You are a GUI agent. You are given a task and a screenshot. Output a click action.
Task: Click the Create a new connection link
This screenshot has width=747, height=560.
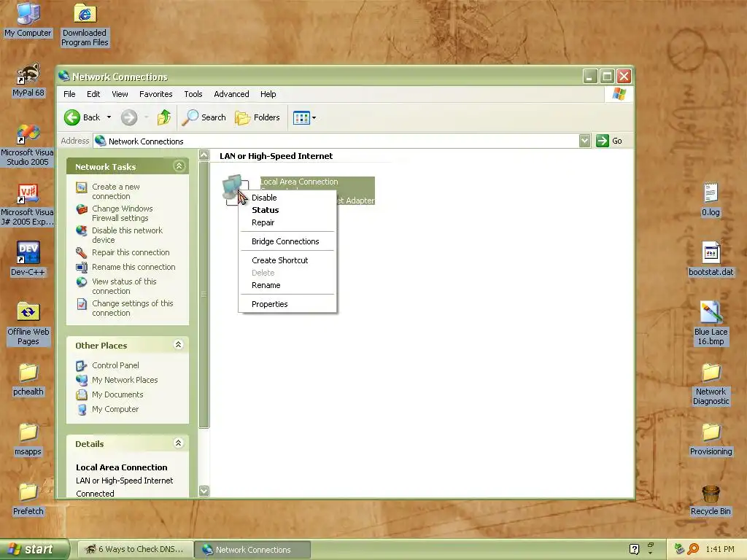(116, 192)
